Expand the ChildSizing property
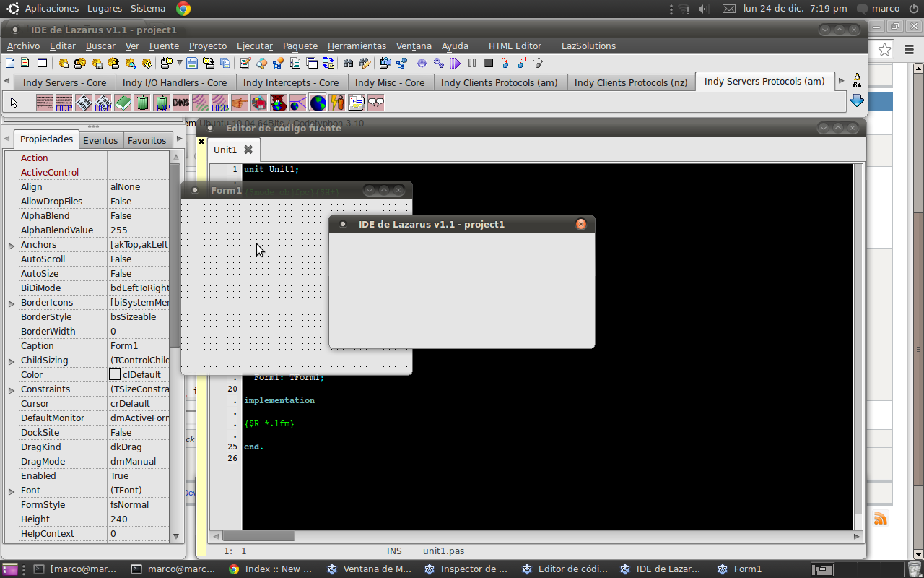This screenshot has width=924, height=578. pyautogui.click(x=12, y=361)
